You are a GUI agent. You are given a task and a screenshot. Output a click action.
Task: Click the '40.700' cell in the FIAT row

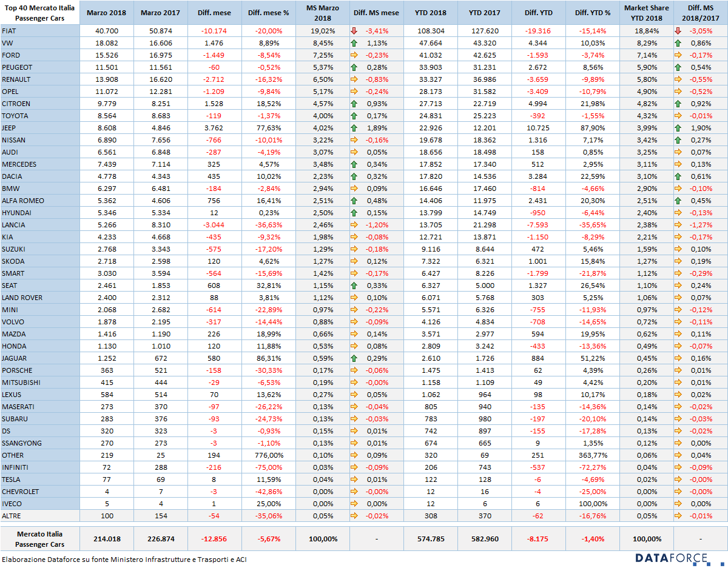coord(106,31)
